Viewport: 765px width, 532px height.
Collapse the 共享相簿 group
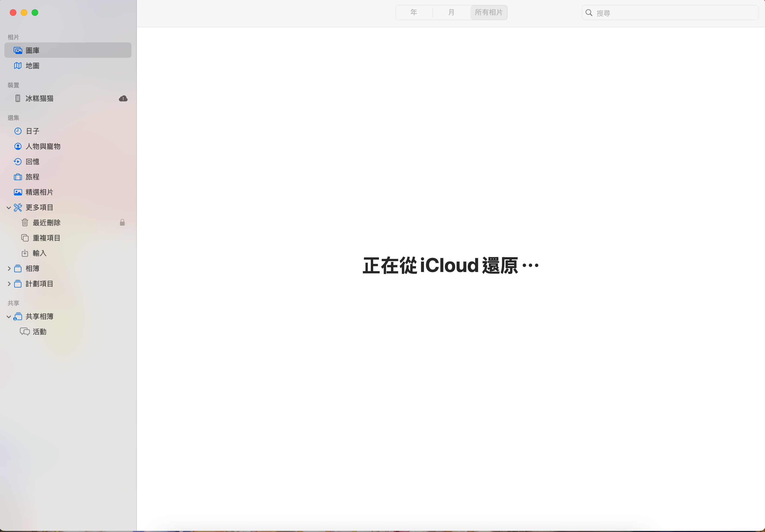coord(9,317)
